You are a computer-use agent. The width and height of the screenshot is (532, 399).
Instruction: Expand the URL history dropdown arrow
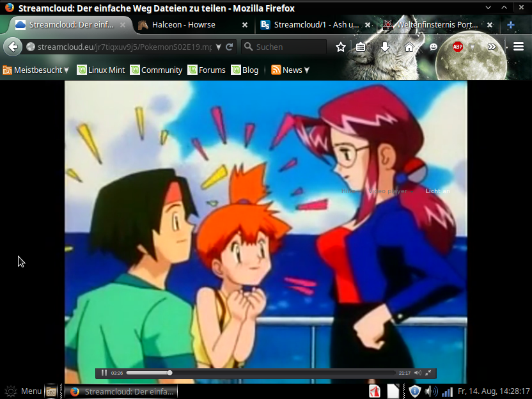tap(219, 47)
